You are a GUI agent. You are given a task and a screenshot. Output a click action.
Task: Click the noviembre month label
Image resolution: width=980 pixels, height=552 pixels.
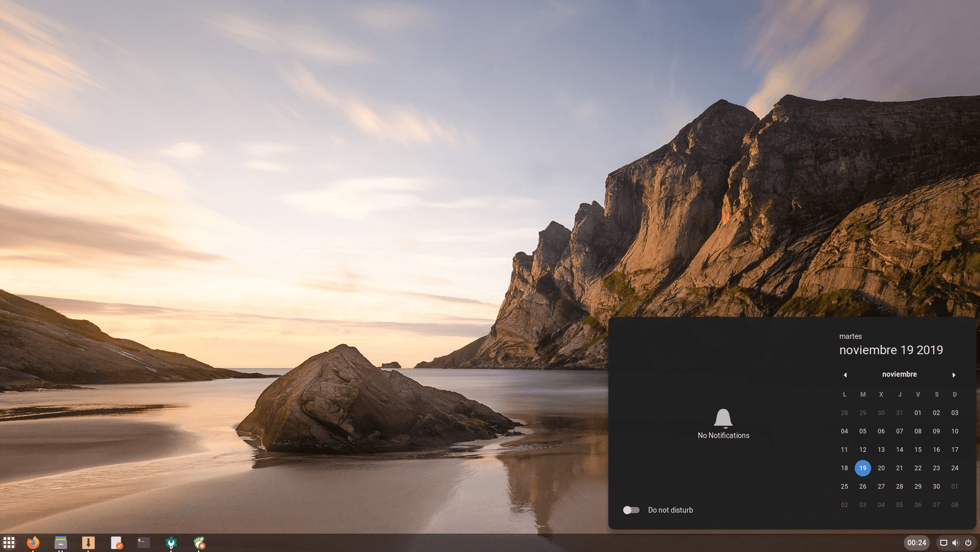pyautogui.click(x=899, y=374)
